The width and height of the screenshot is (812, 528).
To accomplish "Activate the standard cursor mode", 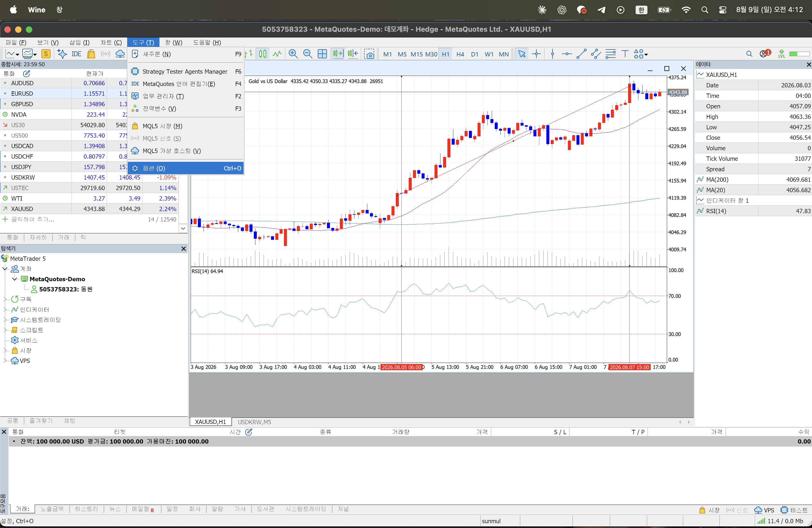I will pos(522,54).
